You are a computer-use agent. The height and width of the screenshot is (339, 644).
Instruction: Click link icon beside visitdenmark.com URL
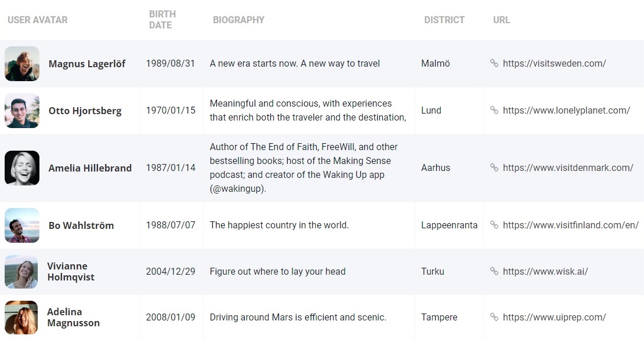tap(494, 167)
